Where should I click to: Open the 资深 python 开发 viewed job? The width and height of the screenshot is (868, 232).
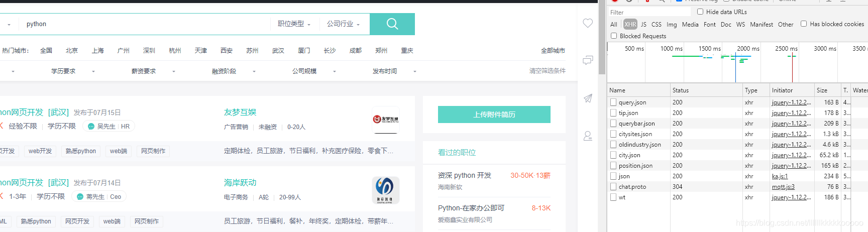click(x=465, y=175)
